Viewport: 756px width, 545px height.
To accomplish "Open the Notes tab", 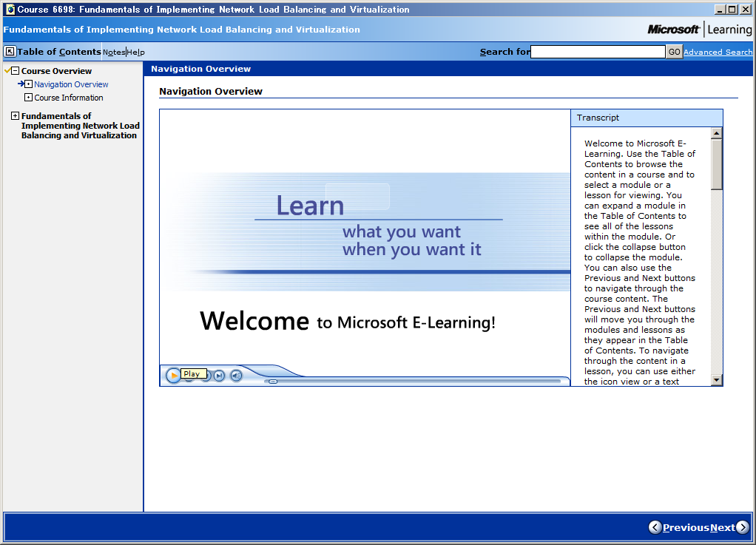I will (x=114, y=52).
